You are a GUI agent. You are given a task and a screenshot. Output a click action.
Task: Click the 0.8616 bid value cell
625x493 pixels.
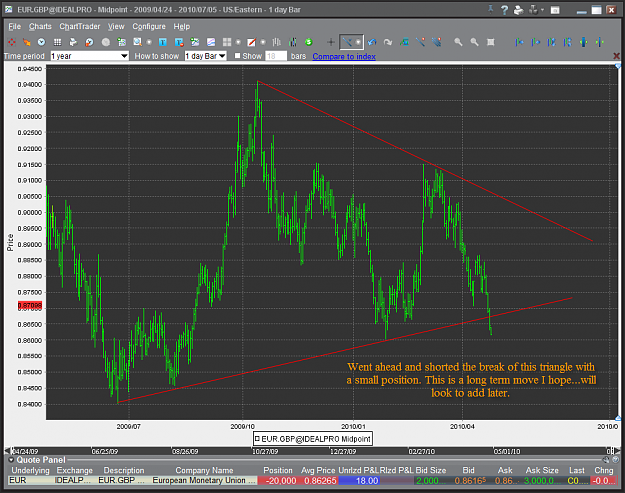click(x=470, y=481)
